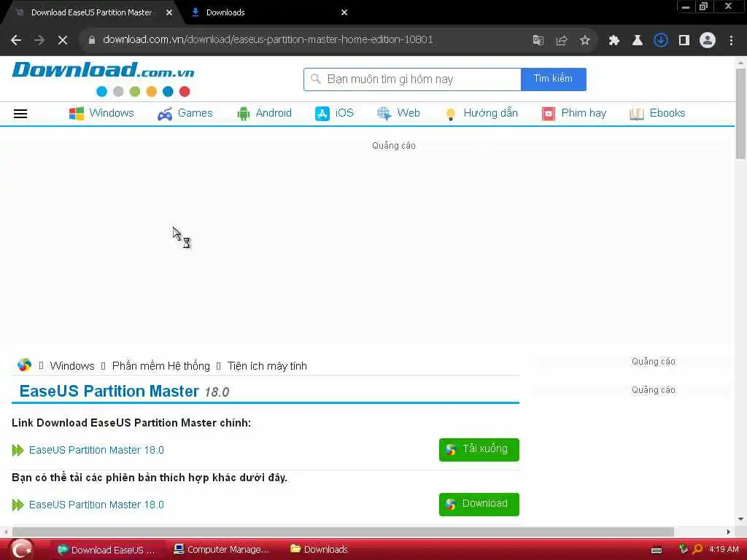View the site lock security info
The image size is (747, 560).
(91, 40)
